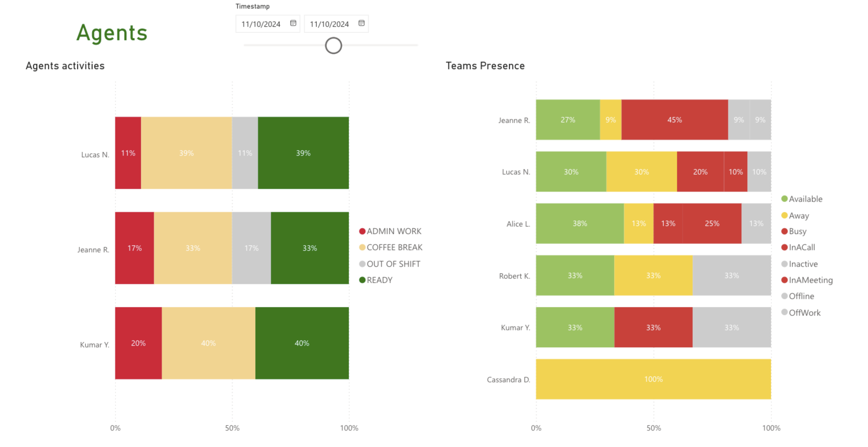Click the Available legend marker

pyautogui.click(x=784, y=199)
